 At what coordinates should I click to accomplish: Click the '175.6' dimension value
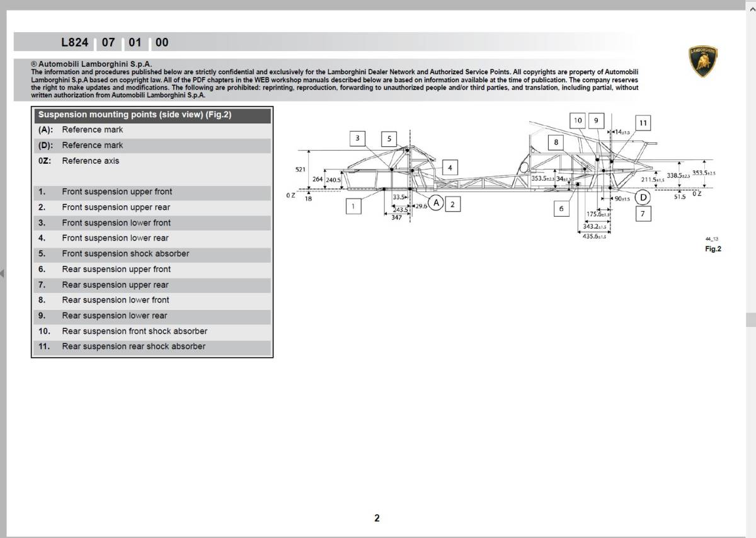[598, 214]
